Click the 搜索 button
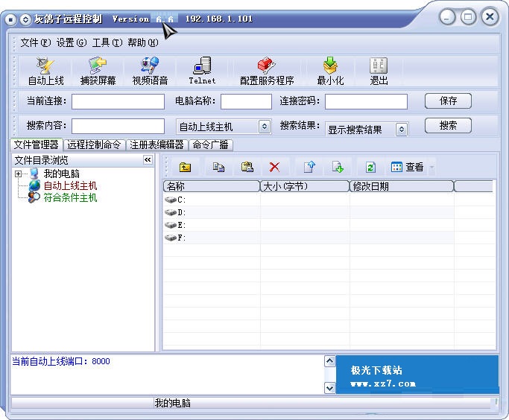Image resolution: width=509 pixels, height=420 pixels. coord(448,126)
